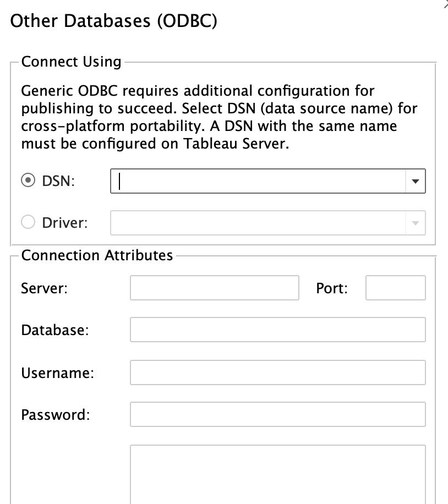The width and height of the screenshot is (448, 504).
Task: Click the Server input field
Action: (215, 288)
